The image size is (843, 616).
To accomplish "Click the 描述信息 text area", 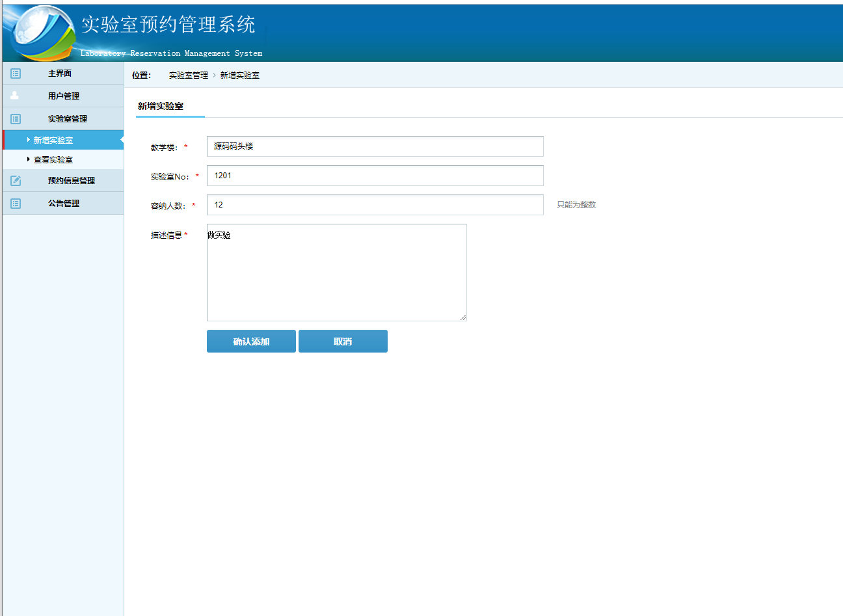I will (x=336, y=273).
